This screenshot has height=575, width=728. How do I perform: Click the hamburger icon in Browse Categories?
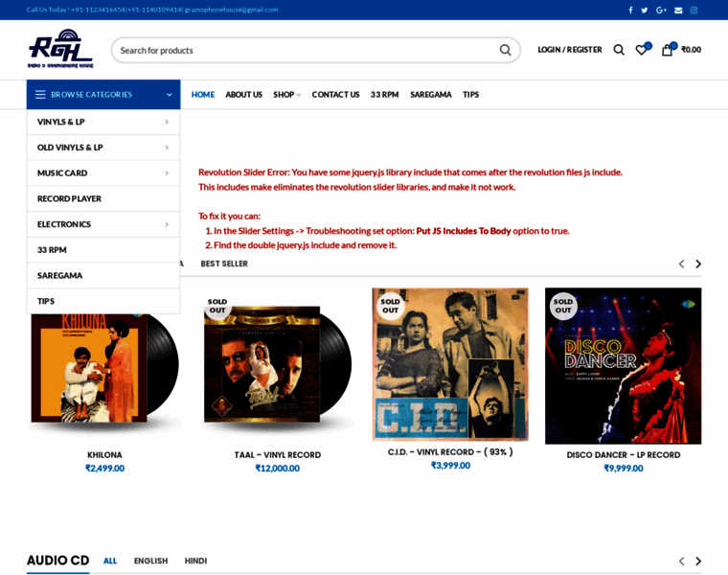[x=40, y=94]
